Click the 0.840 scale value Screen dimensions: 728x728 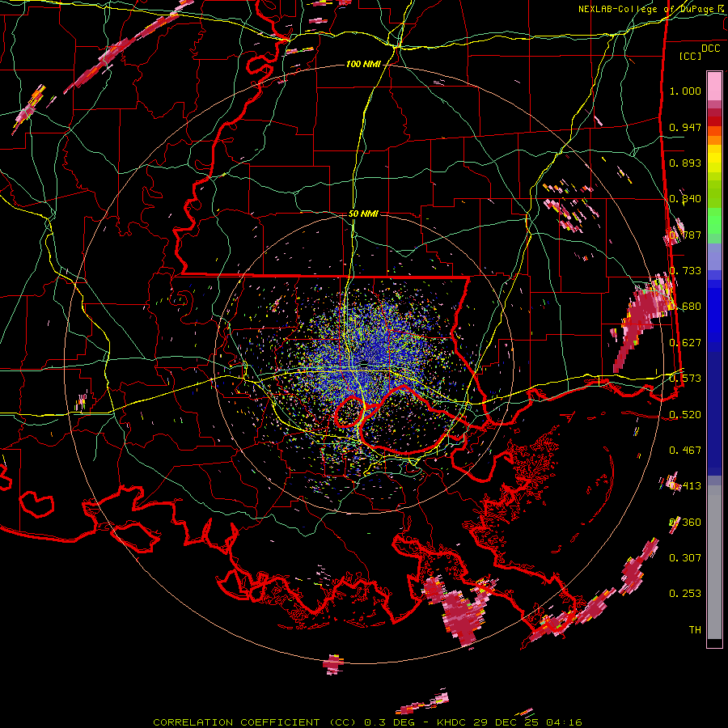[x=685, y=199]
